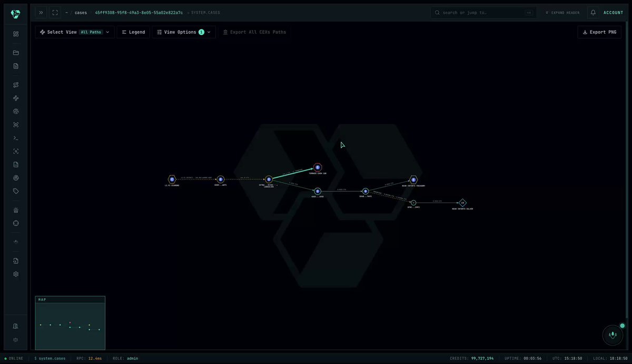This screenshot has width=632, height=364.
Task: Toggle fullscreen with the frame icon
Action: (55, 13)
